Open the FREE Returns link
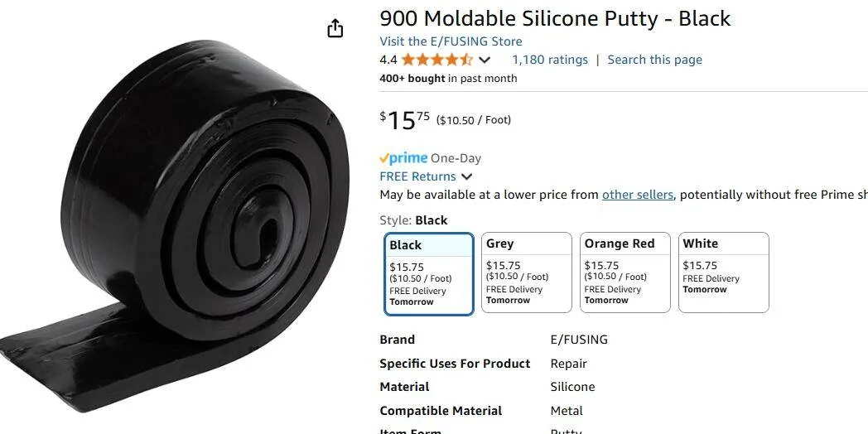The height and width of the screenshot is (434, 868). pyautogui.click(x=417, y=176)
